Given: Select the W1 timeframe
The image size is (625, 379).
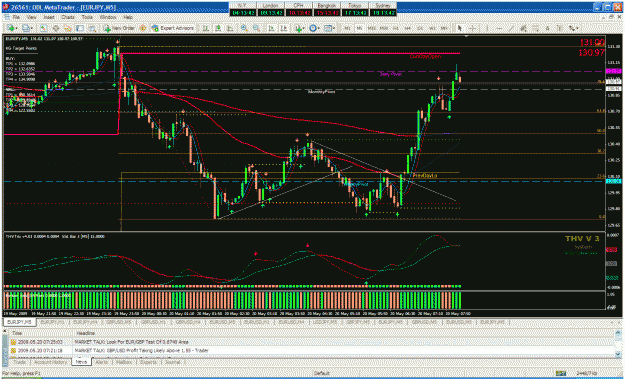Looking at the screenshot, I should click(432, 28).
